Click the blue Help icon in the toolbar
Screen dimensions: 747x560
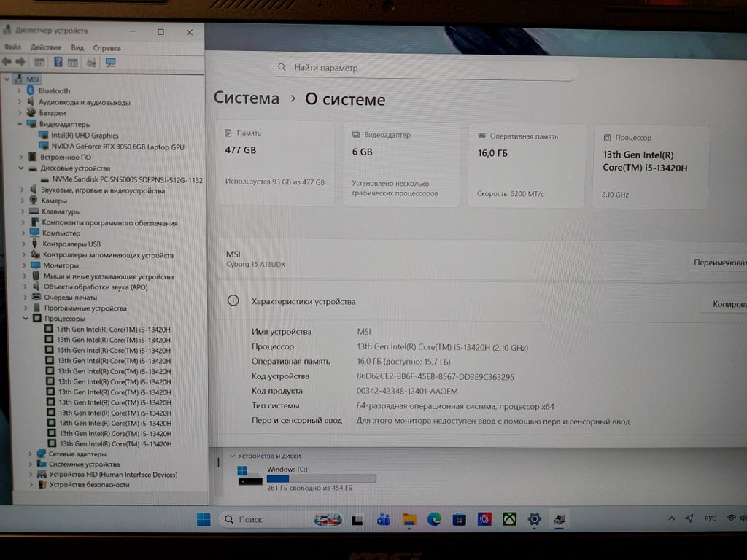[58, 62]
